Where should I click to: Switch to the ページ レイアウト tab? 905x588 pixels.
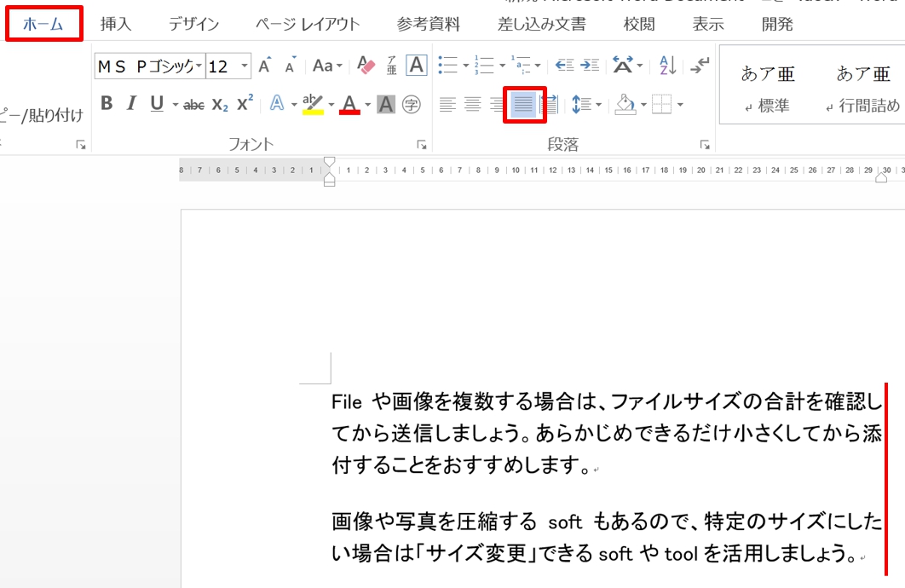(x=308, y=24)
